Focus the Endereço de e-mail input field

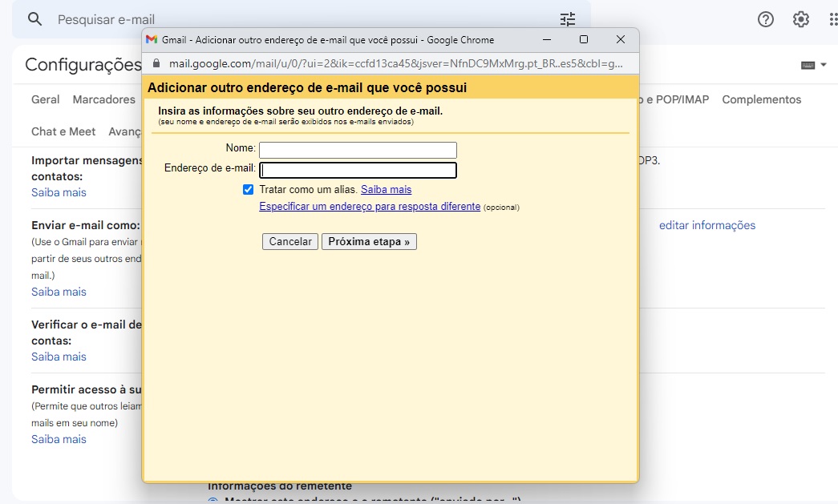pyautogui.click(x=358, y=171)
